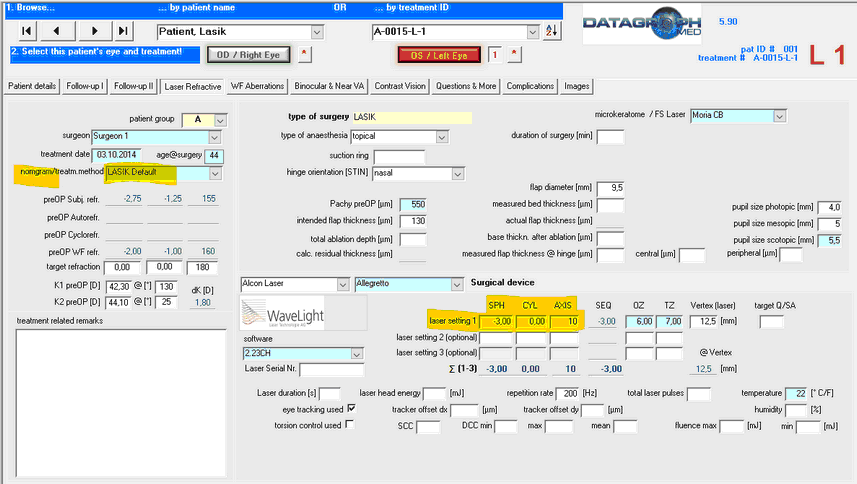Click the laser setting 1 SPH field
The width and height of the screenshot is (857, 484).
[x=497, y=321]
